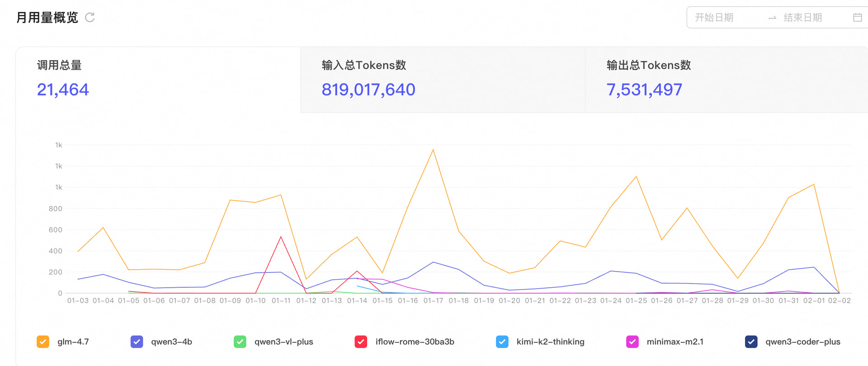This screenshot has width=868, height=366.
Task: Open the calendar icon in date picker
Action: coord(857,18)
